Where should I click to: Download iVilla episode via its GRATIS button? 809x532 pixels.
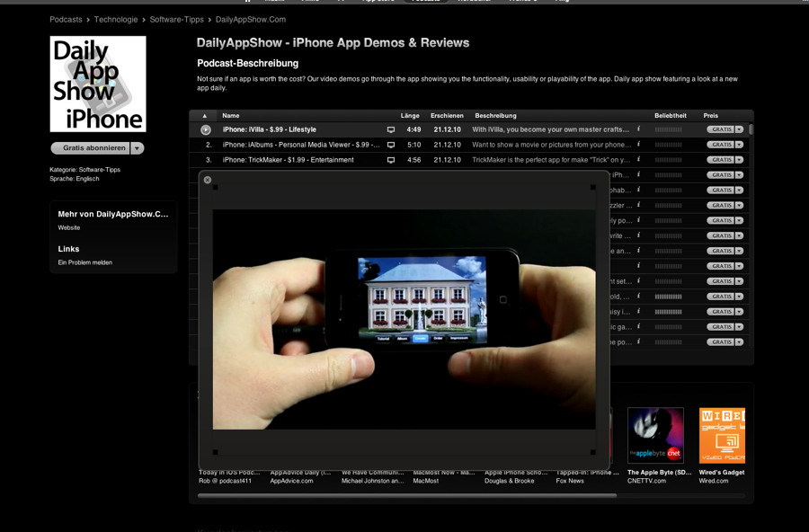click(721, 129)
